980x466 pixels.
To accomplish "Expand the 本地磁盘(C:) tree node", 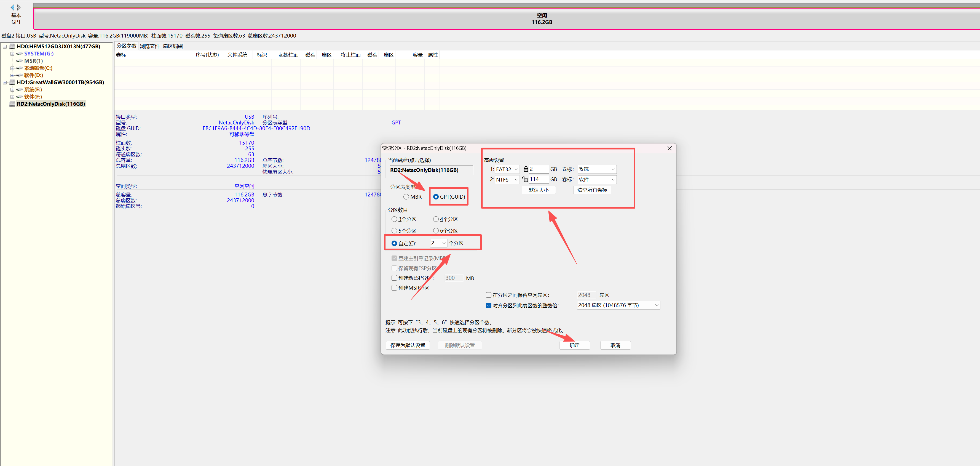I will tap(12, 68).
